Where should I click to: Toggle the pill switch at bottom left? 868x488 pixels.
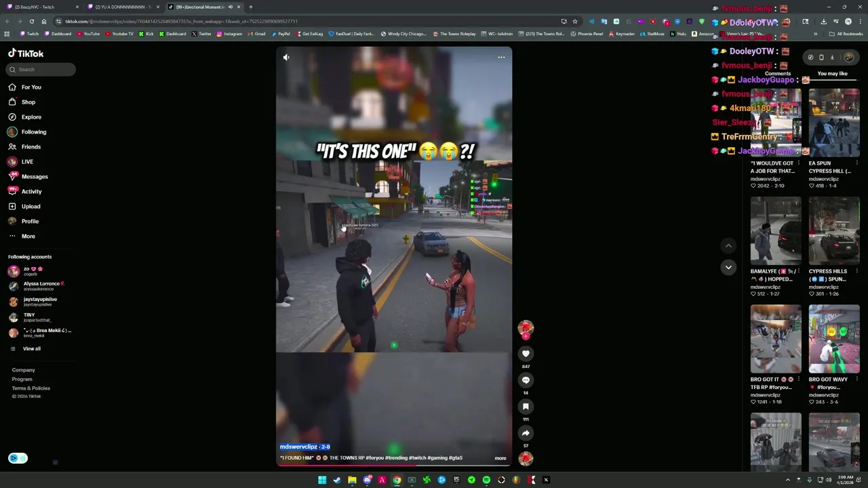click(18, 459)
